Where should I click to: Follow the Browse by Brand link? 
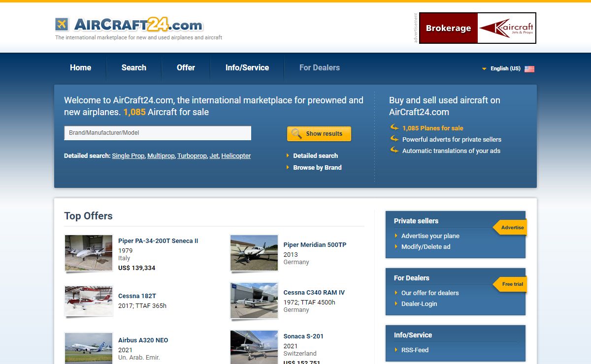(x=317, y=168)
